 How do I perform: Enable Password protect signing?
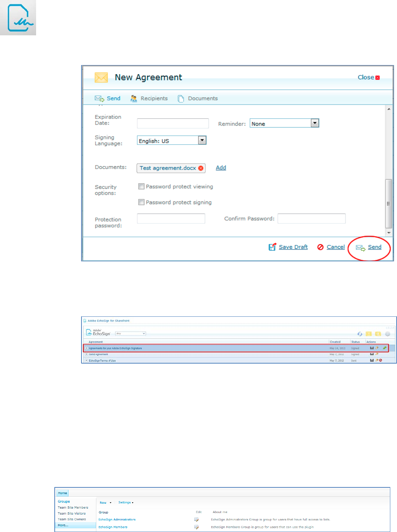coord(141,202)
